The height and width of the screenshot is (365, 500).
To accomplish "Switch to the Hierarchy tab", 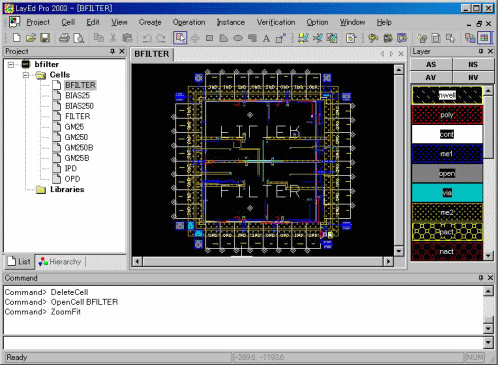I will [60, 262].
